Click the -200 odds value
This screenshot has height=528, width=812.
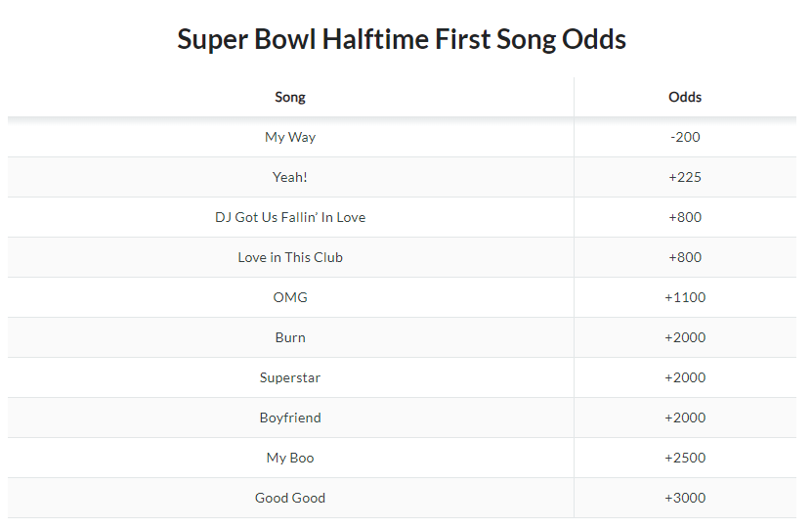click(685, 137)
